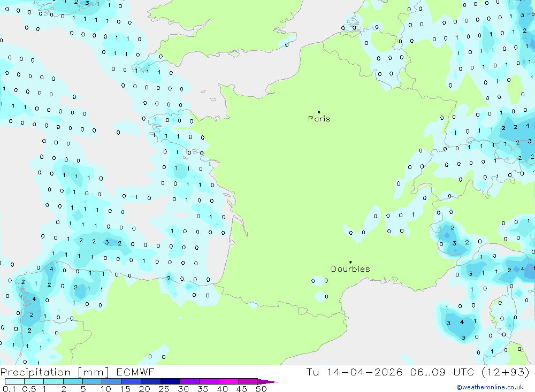Screen dimensions: 535x392
Task: Click the '(12+93)' forecast run text
Action: (506, 372)
